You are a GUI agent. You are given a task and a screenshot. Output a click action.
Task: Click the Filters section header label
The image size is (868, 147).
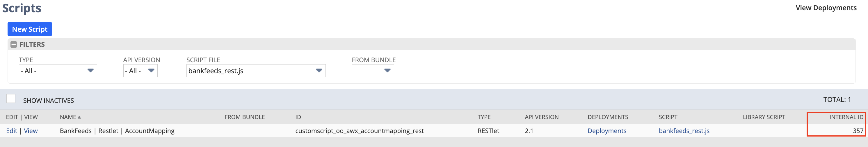click(32, 44)
